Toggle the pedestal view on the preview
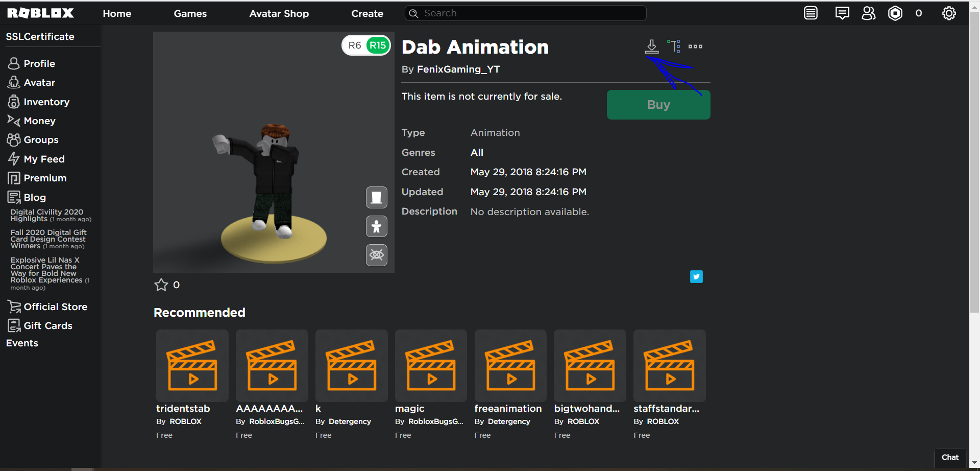This screenshot has width=980, height=471. pos(376,198)
